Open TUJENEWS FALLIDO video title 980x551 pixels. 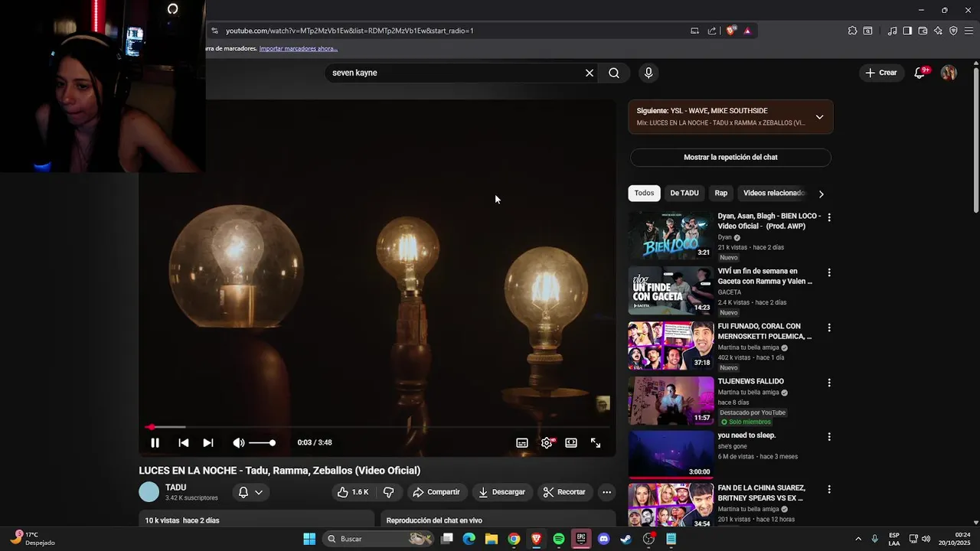pos(751,381)
